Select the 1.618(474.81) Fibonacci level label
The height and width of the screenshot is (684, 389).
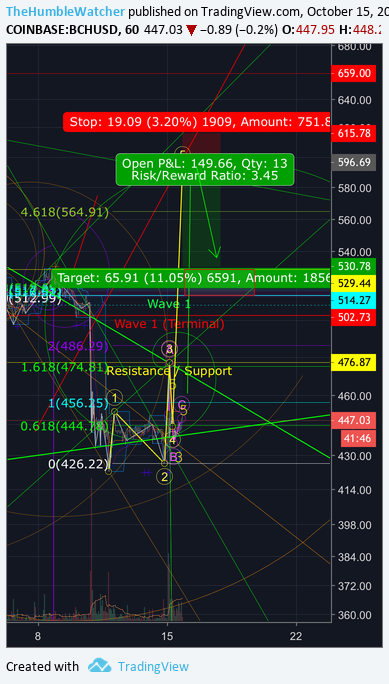click(65, 367)
